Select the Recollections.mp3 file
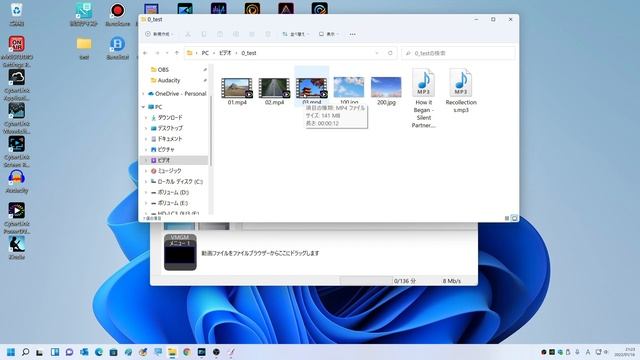This screenshot has height=360, width=640. (x=461, y=91)
